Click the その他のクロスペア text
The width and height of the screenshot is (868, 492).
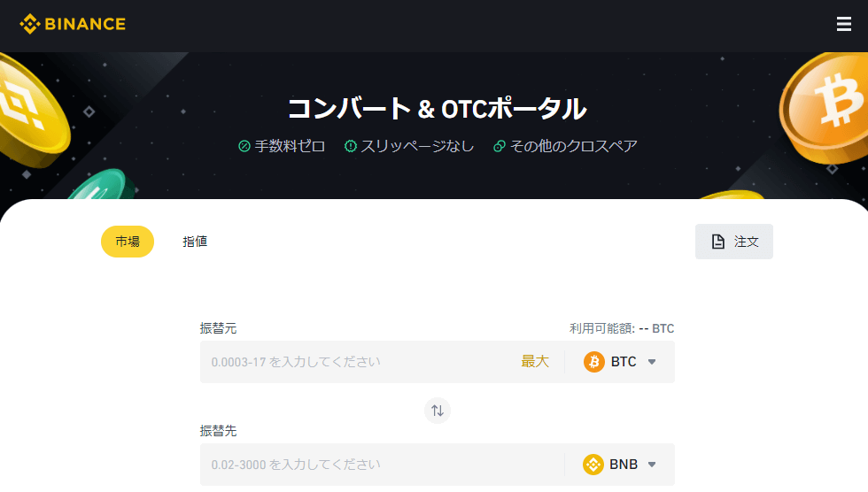574,146
